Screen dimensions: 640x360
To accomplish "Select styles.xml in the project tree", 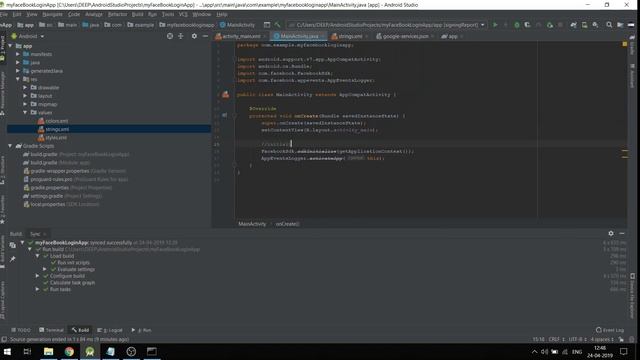I will [x=56, y=138].
